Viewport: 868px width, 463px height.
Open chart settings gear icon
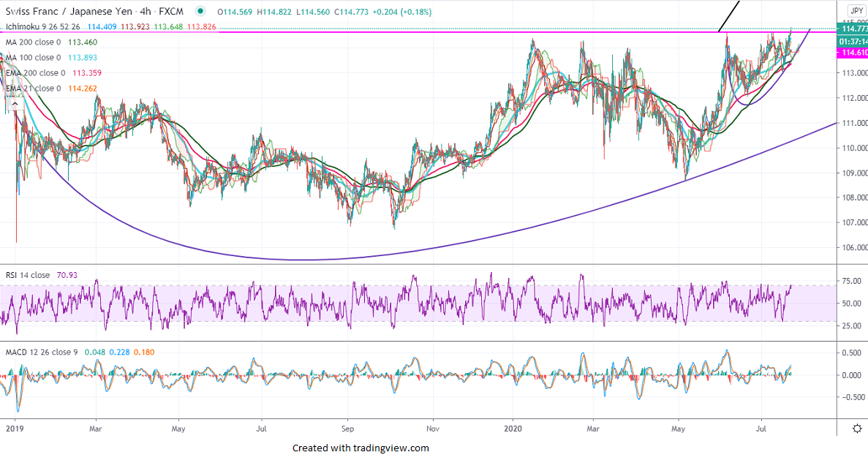coord(857,428)
